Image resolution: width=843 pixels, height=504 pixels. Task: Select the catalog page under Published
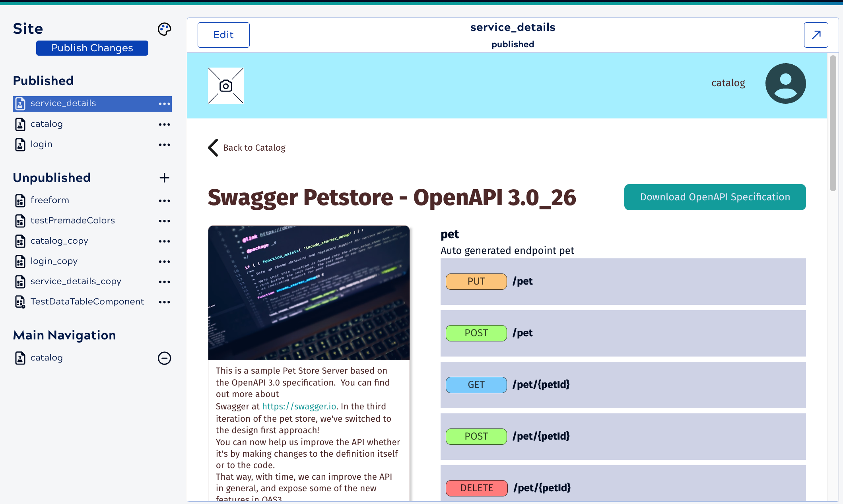pyautogui.click(x=47, y=124)
